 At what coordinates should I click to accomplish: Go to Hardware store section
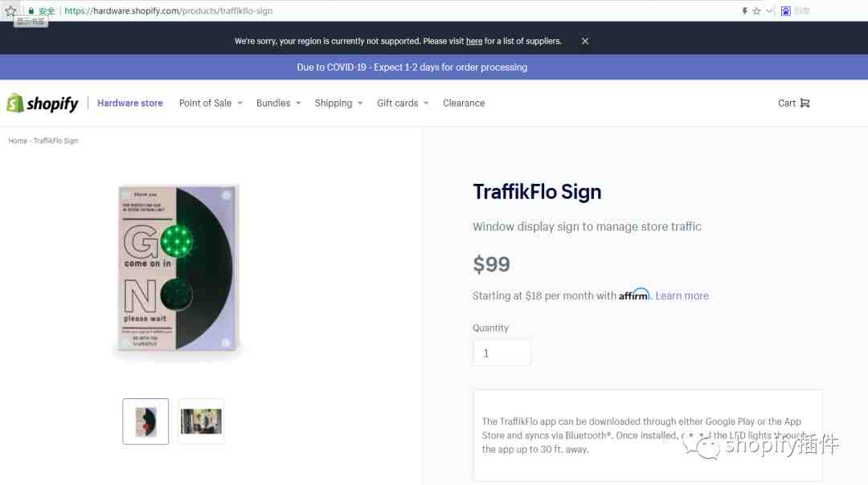130,104
